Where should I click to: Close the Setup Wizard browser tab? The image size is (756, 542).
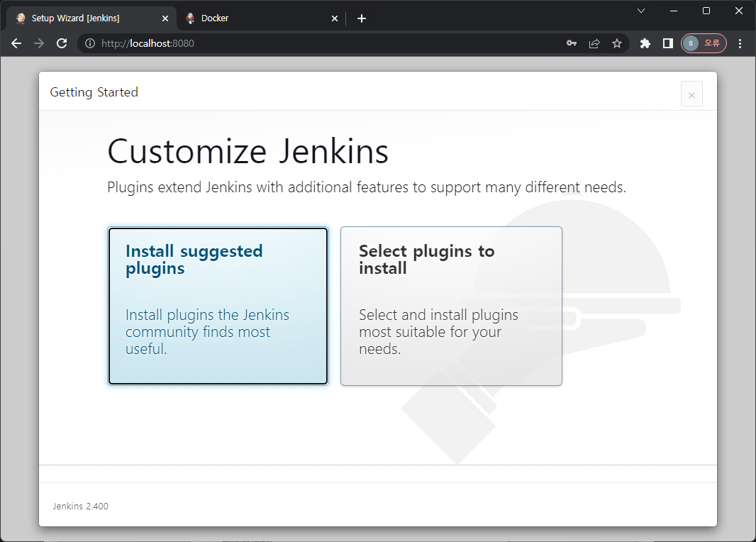point(165,18)
